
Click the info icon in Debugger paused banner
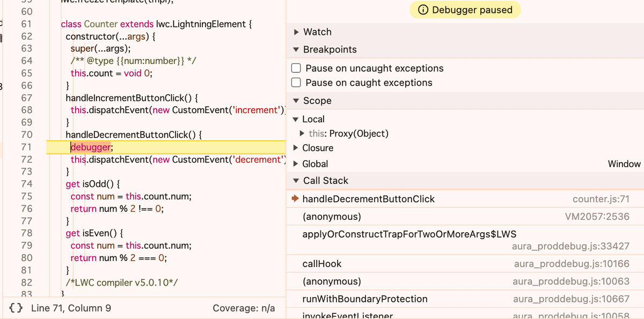coord(423,10)
